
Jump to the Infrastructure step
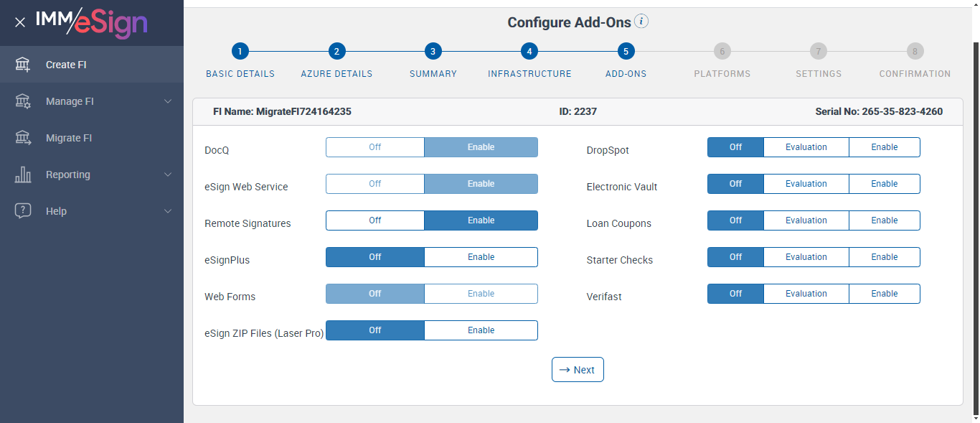coord(529,52)
